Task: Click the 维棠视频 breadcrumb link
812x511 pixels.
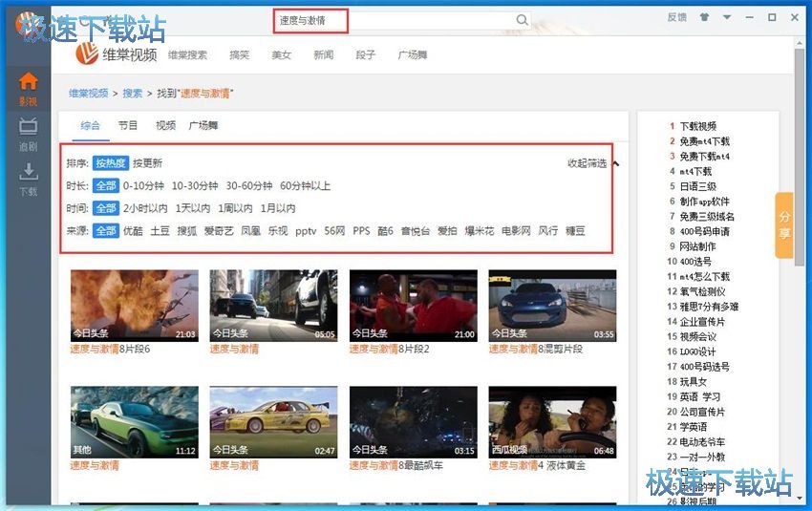Action: pos(89,94)
